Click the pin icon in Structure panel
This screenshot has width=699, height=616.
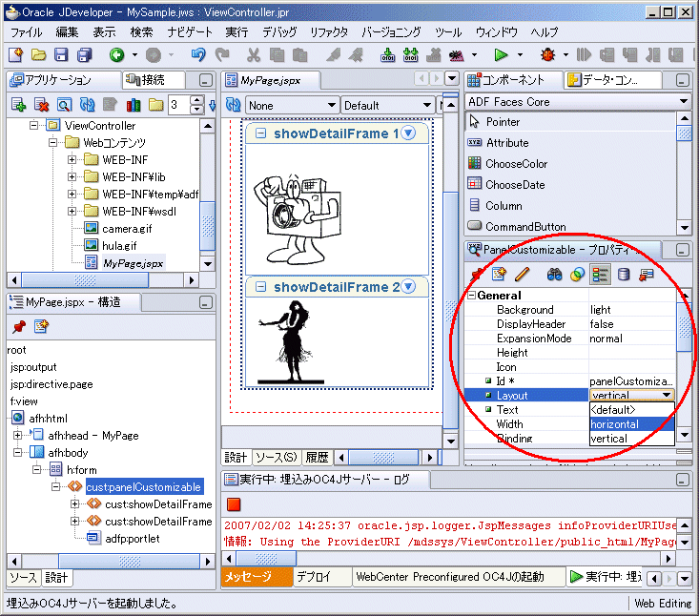click(19, 327)
